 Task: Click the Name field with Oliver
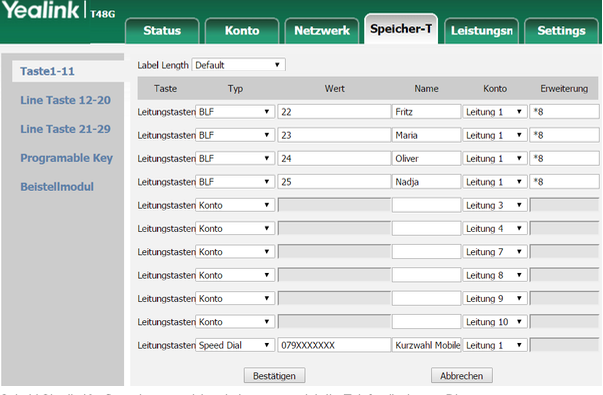tap(426, 158)
